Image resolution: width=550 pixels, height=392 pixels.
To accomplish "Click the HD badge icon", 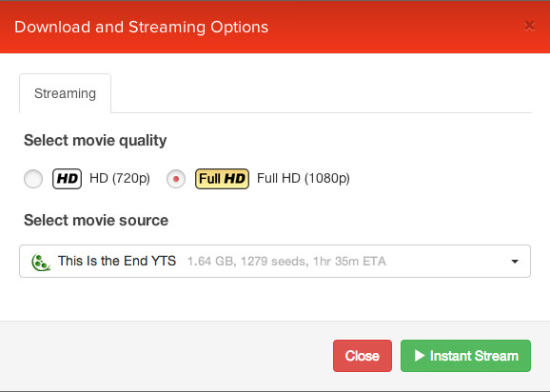I will point(67,179).
